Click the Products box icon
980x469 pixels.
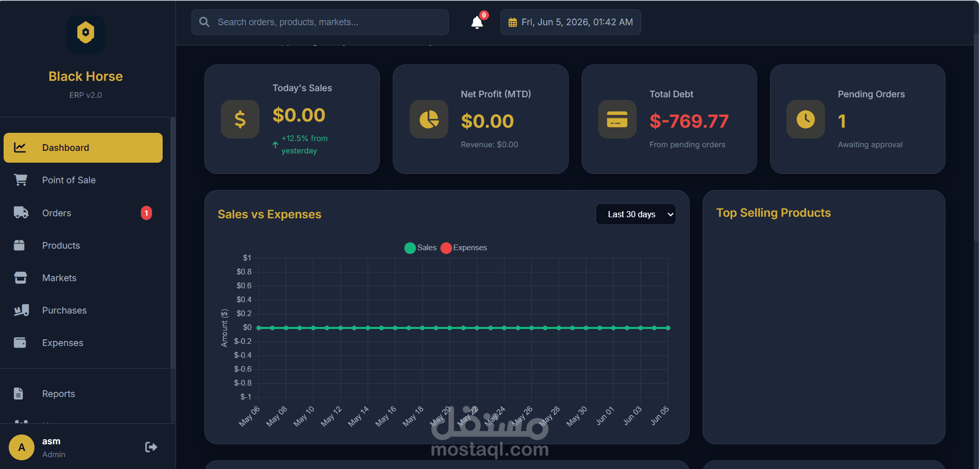19,245
